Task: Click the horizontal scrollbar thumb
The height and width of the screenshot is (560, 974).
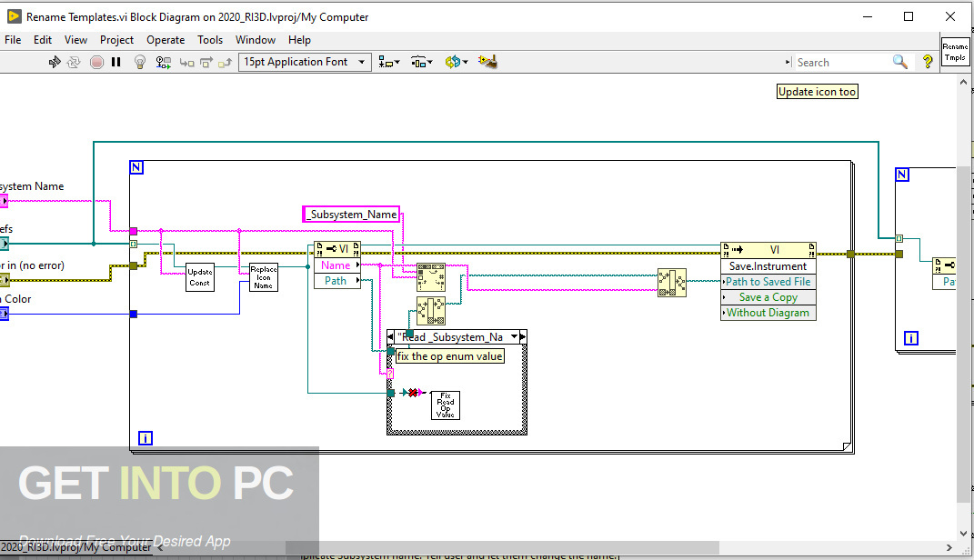Action: (x=502, y=547)
